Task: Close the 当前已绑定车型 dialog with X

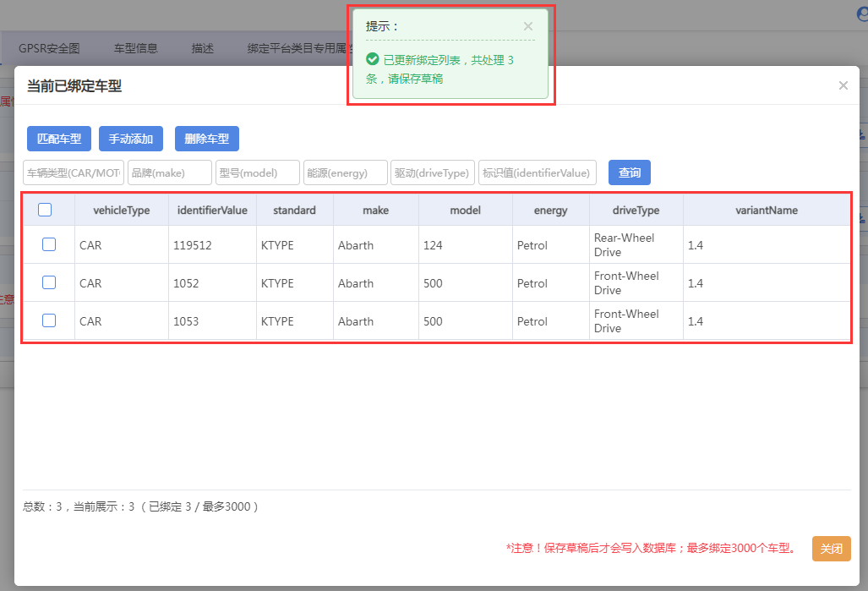Action: point(843,85)
